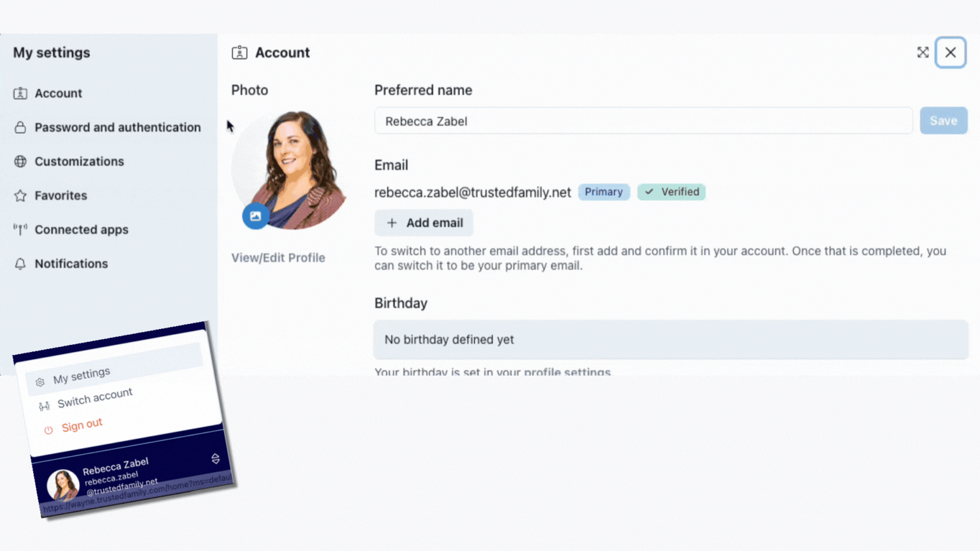
Task: Click the change photo icon on profile picture
Action: [255, 216]
